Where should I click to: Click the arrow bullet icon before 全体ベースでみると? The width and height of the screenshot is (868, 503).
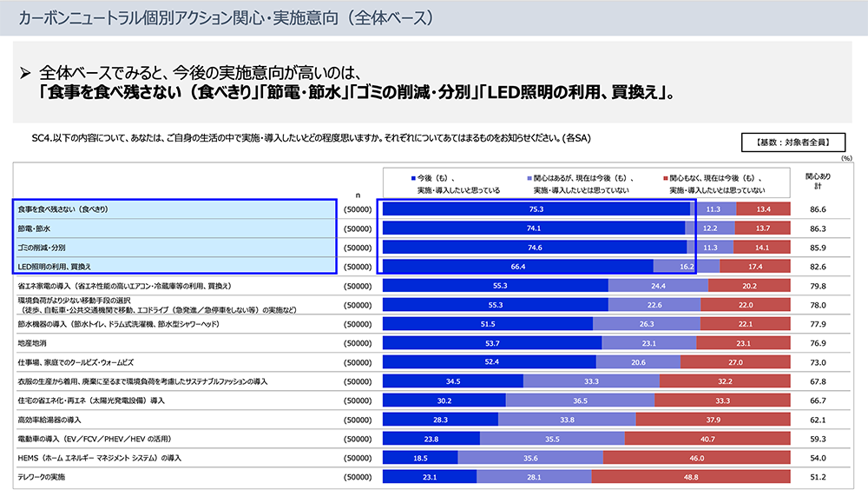(x=25, y=73)
